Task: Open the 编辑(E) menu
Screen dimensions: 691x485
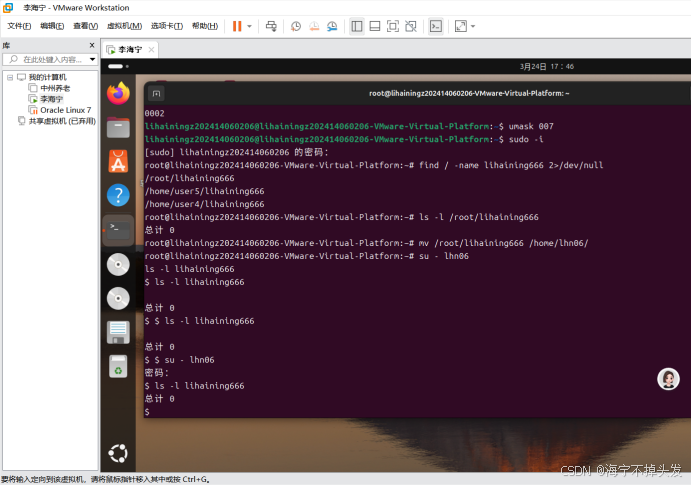Action: coord(52,26)
